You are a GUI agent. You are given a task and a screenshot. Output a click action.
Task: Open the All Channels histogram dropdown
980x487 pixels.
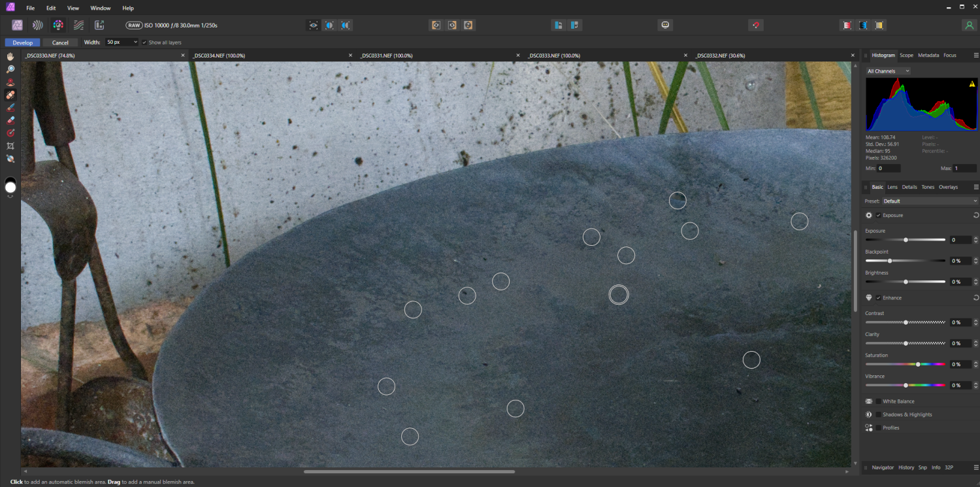coord(887,71)
